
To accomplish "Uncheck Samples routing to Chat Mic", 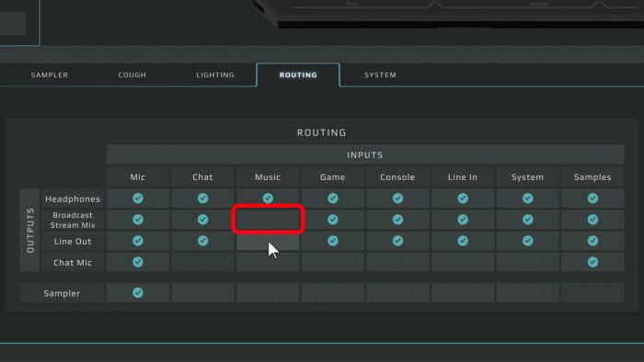I will point(592,263).
